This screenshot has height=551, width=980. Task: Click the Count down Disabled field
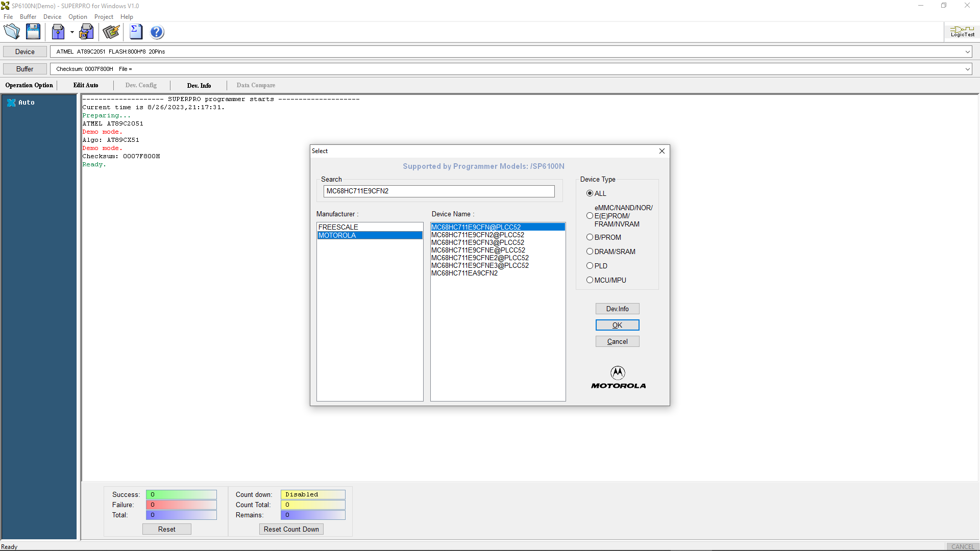(x=313, y=494)
